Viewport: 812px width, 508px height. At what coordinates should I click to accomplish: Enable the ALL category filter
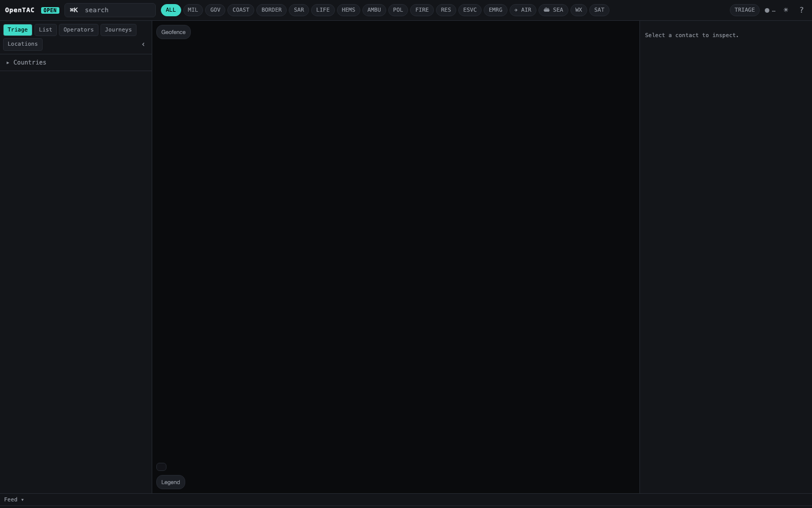point(171,10)
